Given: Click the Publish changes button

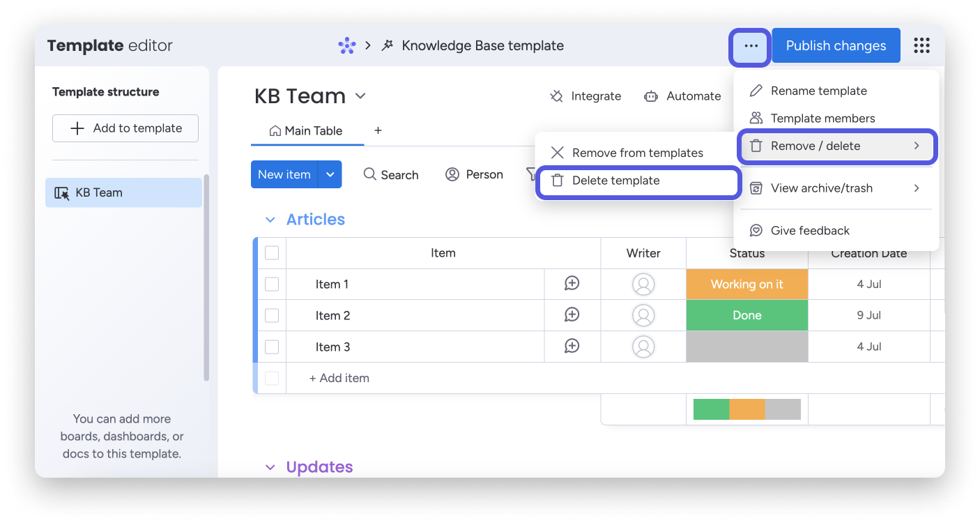Looking at the screenshot, I should pos(835,45).
